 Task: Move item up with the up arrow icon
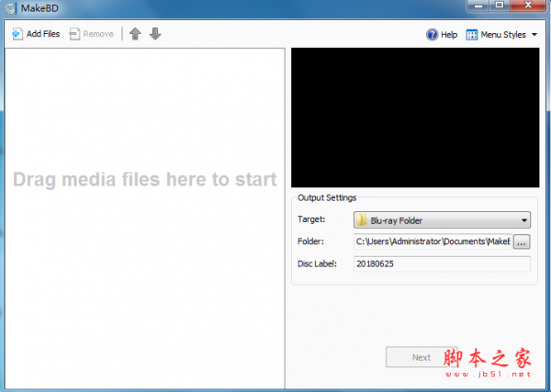135,34
